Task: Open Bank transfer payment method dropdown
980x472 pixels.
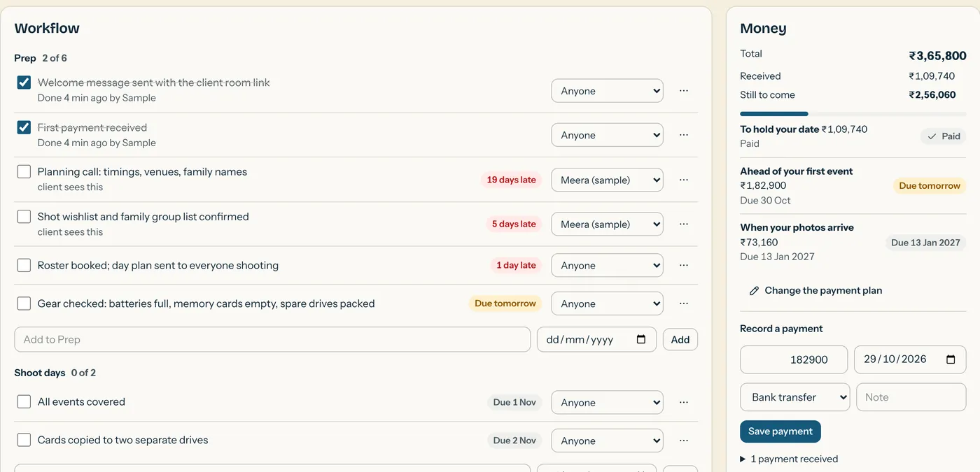Action: 794,397
